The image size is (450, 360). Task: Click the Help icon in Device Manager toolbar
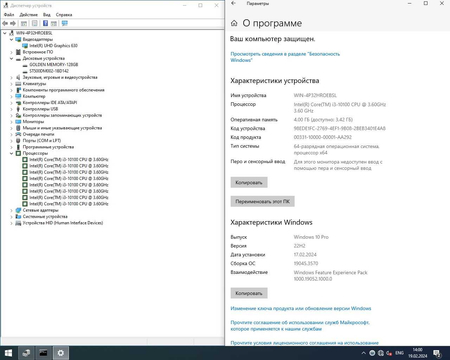click(x=45, y=23)
